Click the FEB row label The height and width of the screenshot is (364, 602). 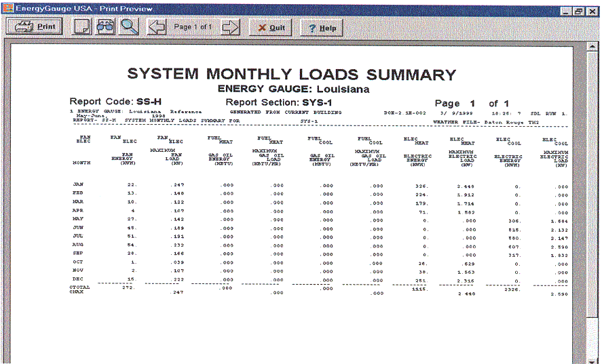click(78, 193)
